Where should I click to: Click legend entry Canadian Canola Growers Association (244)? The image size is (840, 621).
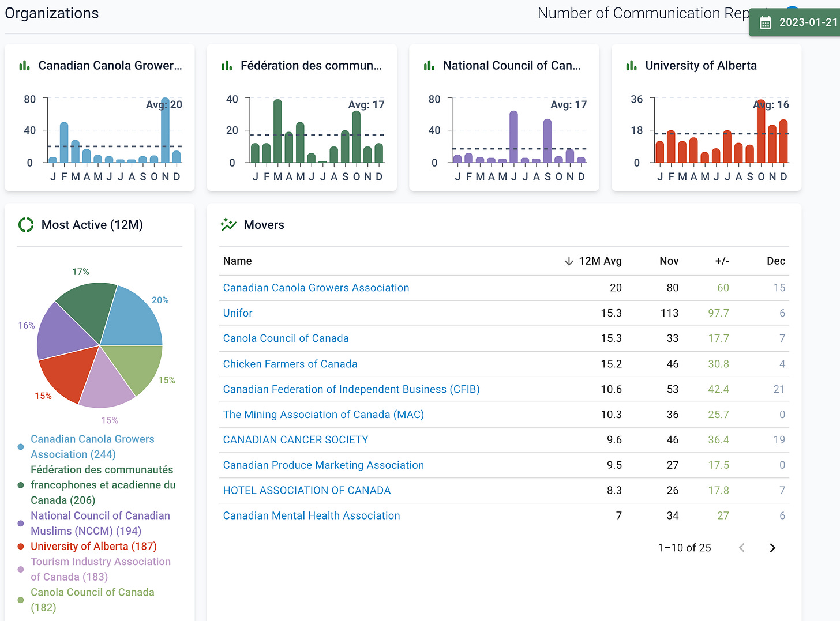(x=92, y=447)
